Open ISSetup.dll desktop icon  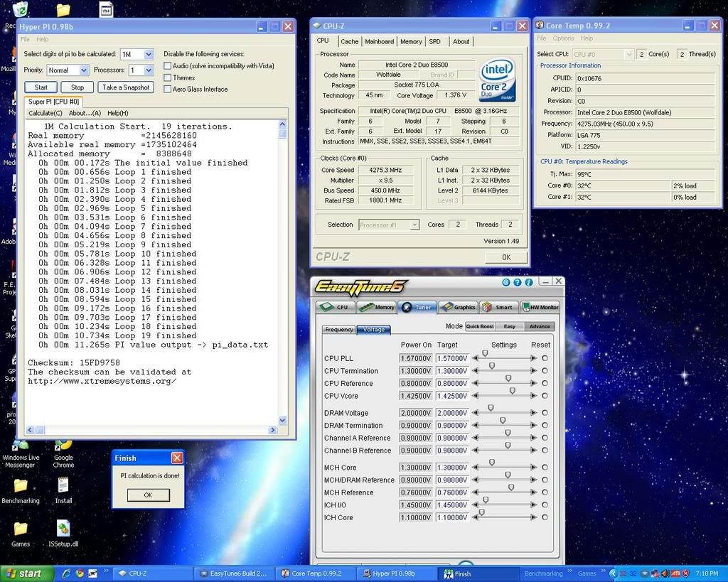tap(63, 534)
